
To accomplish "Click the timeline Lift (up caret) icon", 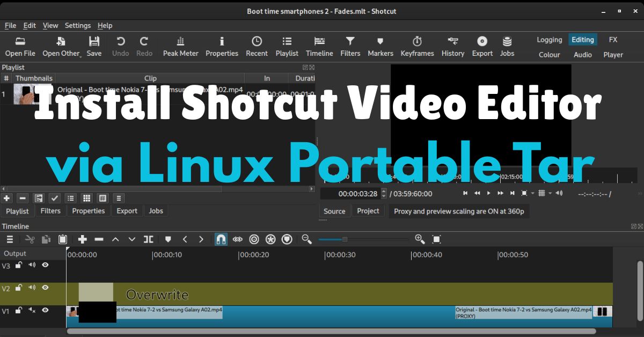I will point(115,239).
